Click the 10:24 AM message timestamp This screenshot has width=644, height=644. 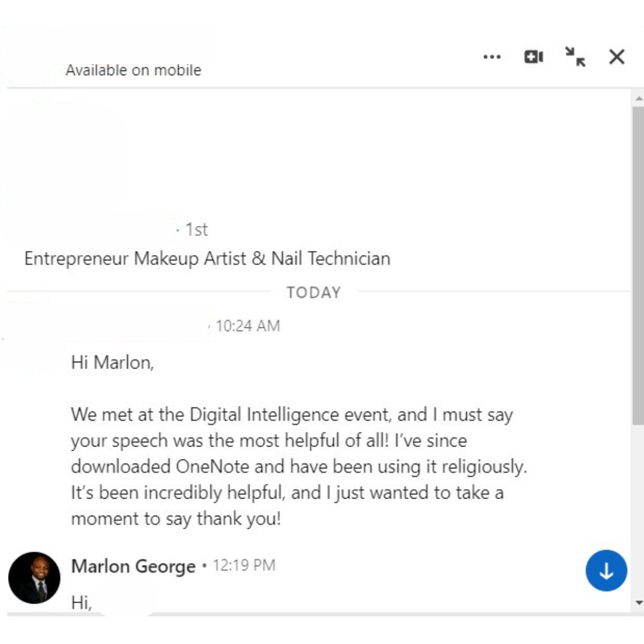pyautogui.click(x=247, y=326)
